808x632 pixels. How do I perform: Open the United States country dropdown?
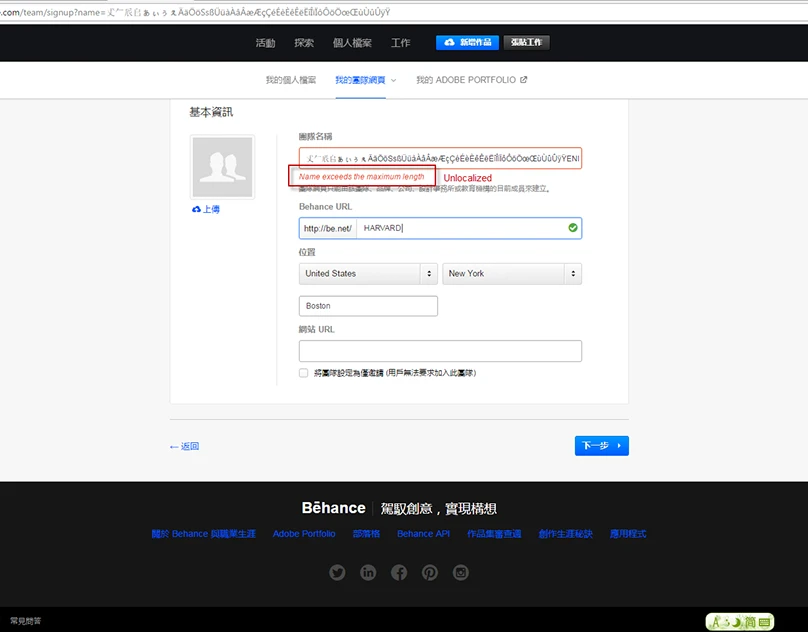click(x=367, y=273)
